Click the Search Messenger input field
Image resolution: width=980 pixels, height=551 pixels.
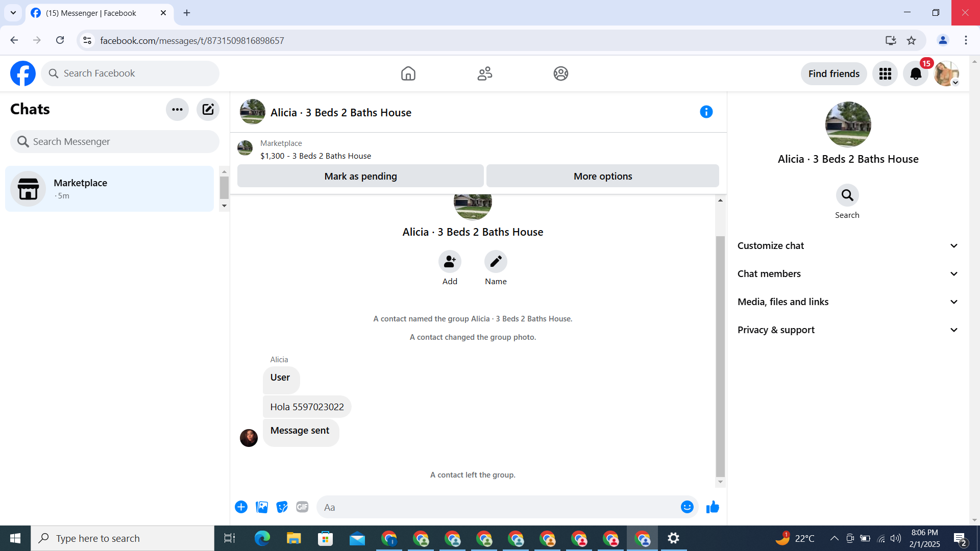tap(115, 142)
